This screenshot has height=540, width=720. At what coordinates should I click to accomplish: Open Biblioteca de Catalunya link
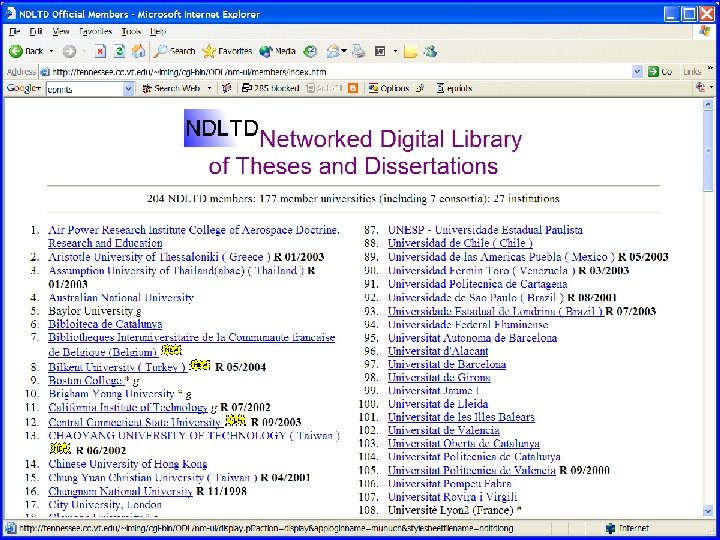pyautogui.click(x=105, y=324)
